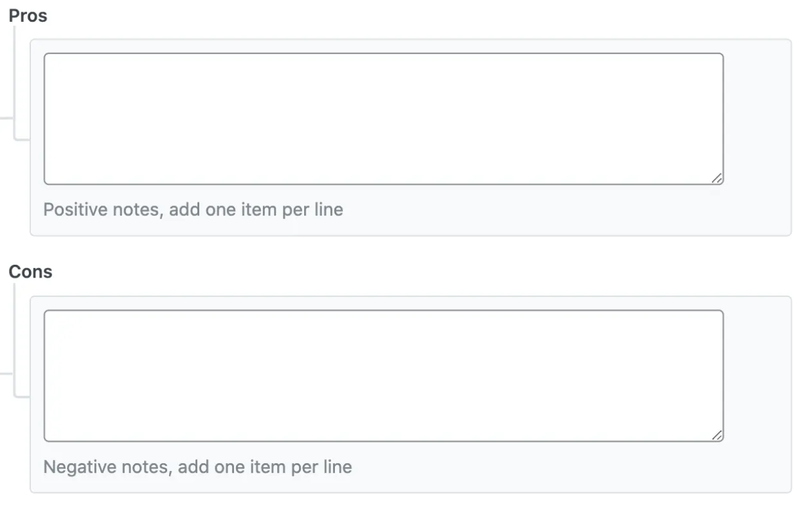Image resolution: width=812 pixels, height=505 pixels.
Task: Grab the Pros text area resize handle
Action: tap(717, 179)
